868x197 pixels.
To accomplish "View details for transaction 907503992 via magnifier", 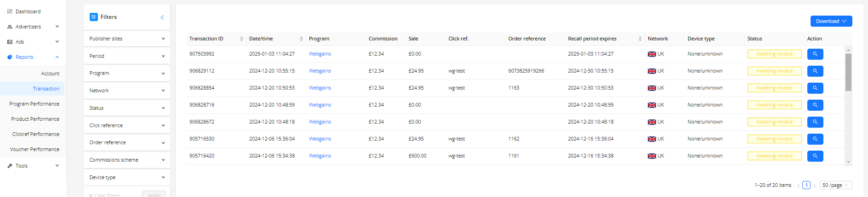I will [815, 54].
